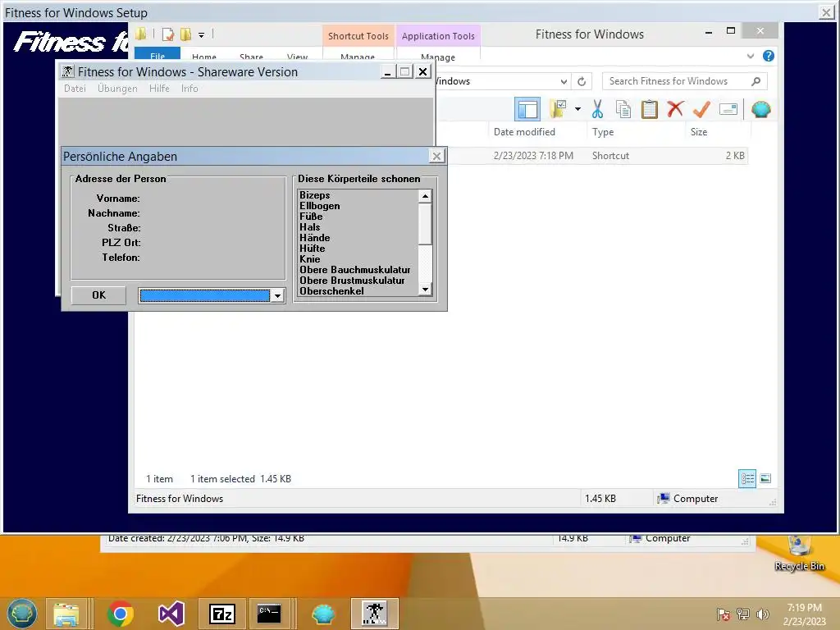This screenshot has height=630, width=840.
Task: Click the blue Help question mark icon
Action: coord(768,56)
